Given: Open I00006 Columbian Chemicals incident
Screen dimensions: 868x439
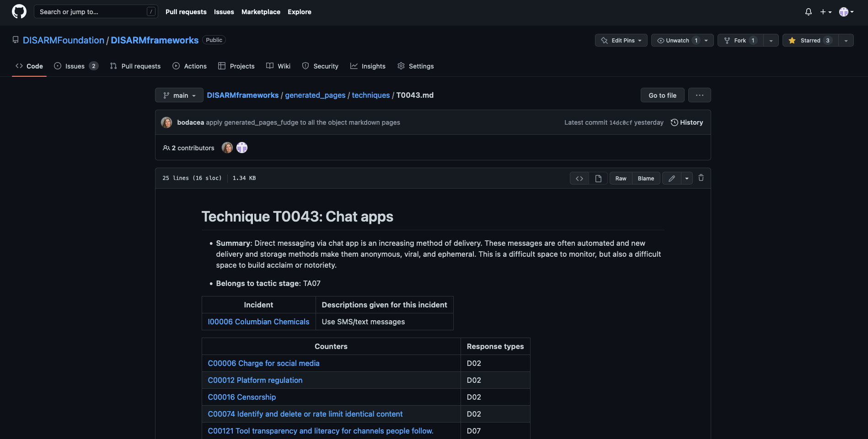Looking at the screenshot, I should point(258,322).
